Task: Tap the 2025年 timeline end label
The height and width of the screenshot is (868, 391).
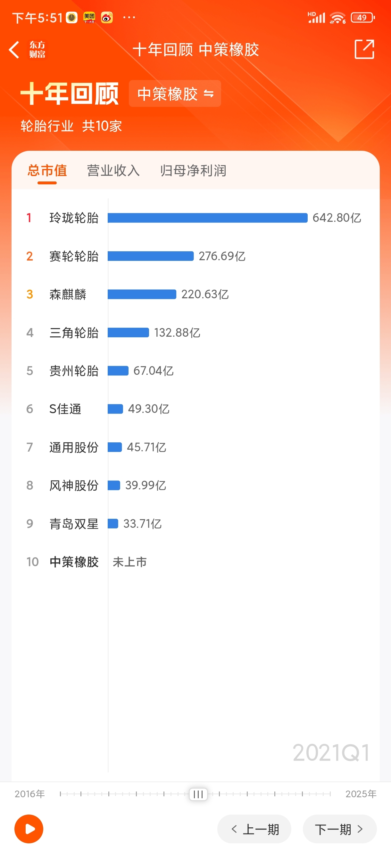Action: click(361, 794)
